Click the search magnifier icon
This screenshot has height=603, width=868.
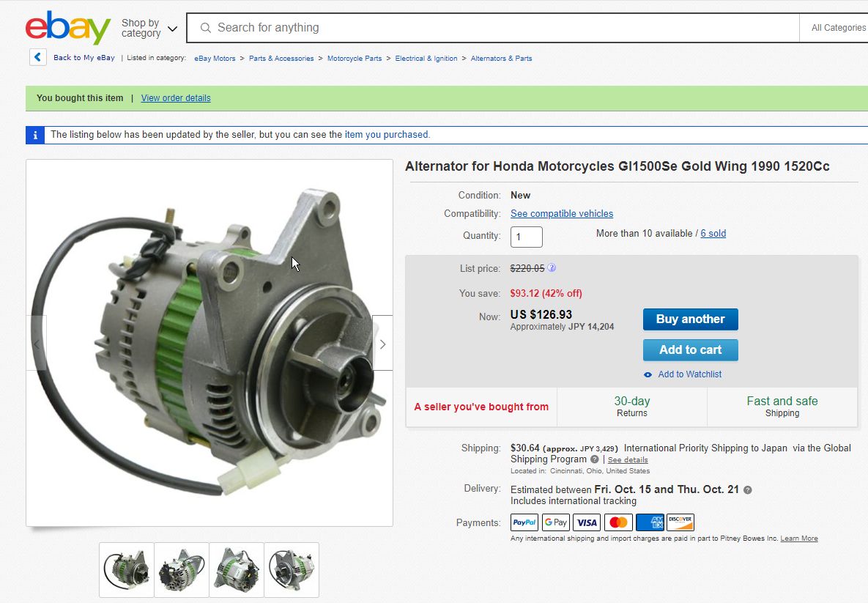coord(205,28)
